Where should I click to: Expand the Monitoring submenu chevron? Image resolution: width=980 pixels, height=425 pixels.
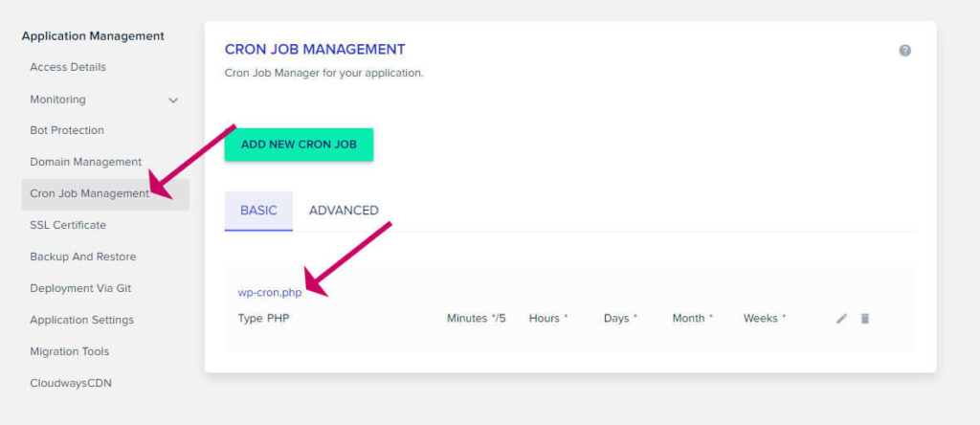coord(174,100)
